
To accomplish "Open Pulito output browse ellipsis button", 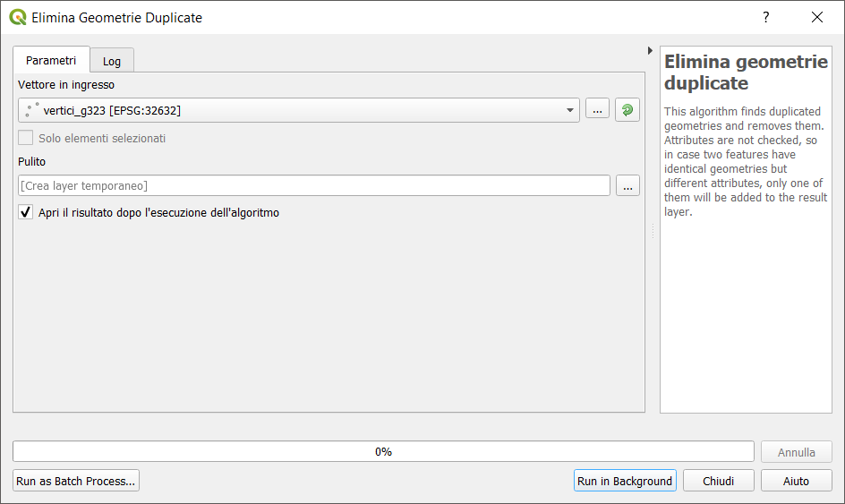I will pos(627,186).
